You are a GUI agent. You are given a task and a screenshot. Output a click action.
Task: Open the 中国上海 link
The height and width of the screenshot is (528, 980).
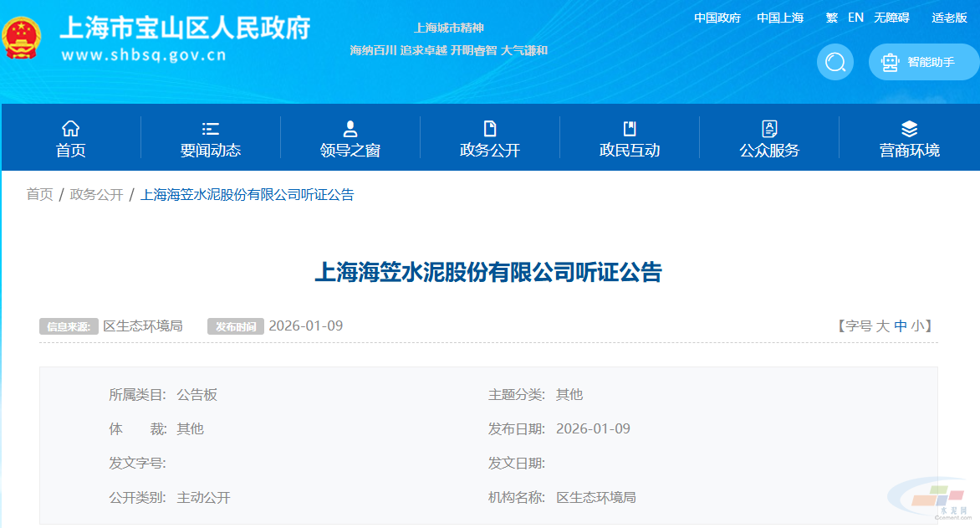[779, 18]
